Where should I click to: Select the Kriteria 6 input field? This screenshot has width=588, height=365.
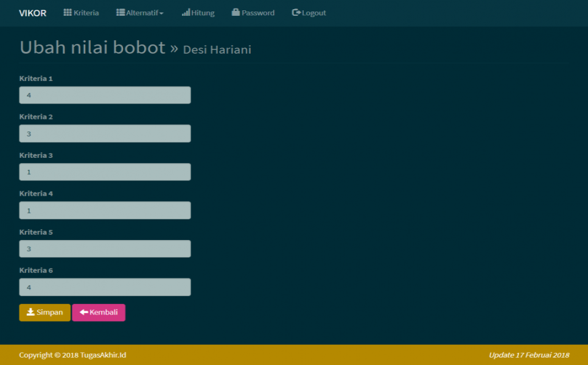coord(105,286)
